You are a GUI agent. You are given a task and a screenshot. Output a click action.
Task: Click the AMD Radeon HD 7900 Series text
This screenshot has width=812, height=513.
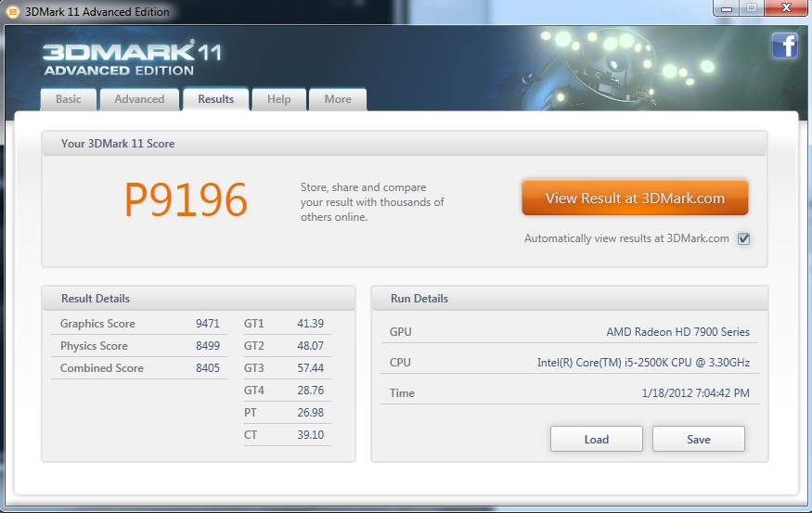(677, 332)
